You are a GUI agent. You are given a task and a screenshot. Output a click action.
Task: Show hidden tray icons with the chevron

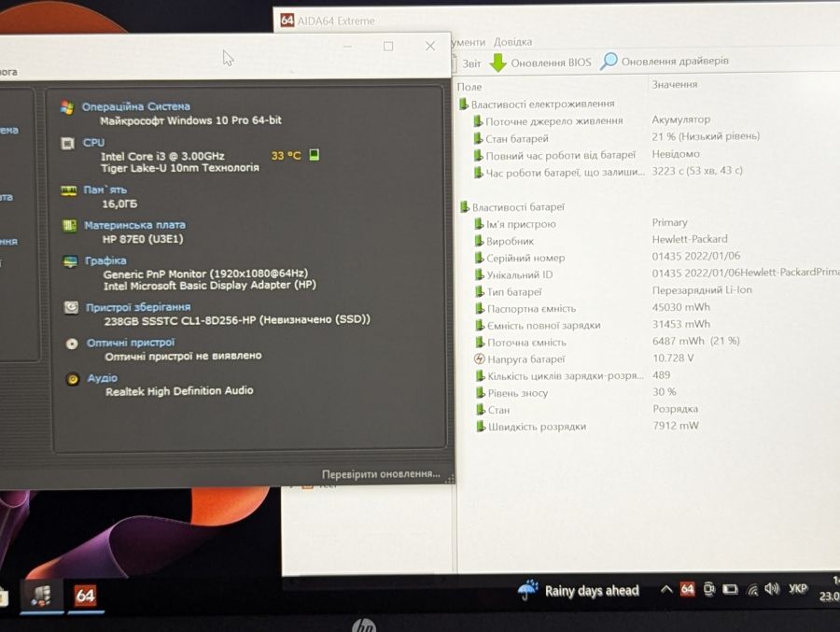[x=665, y=589]
